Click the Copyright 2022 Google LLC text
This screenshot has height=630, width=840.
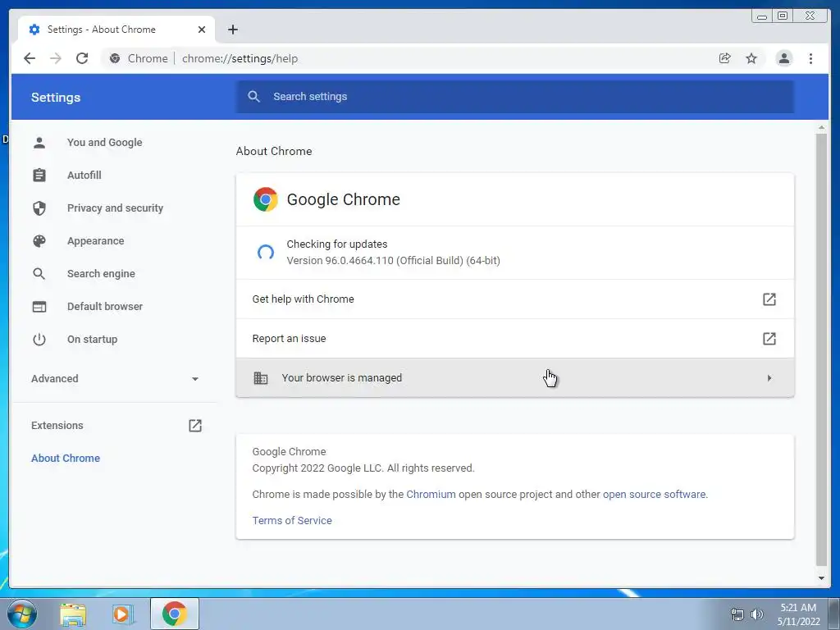pos(363,468)
